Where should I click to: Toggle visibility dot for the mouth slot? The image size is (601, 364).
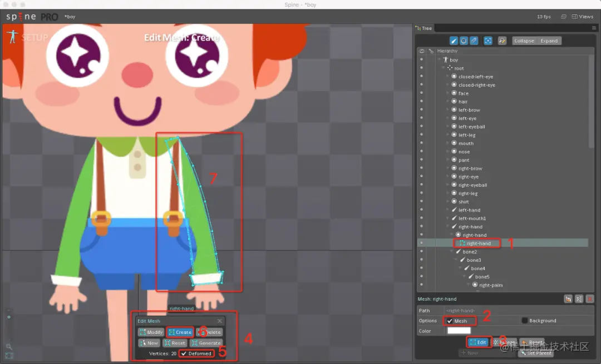(422, 143)
